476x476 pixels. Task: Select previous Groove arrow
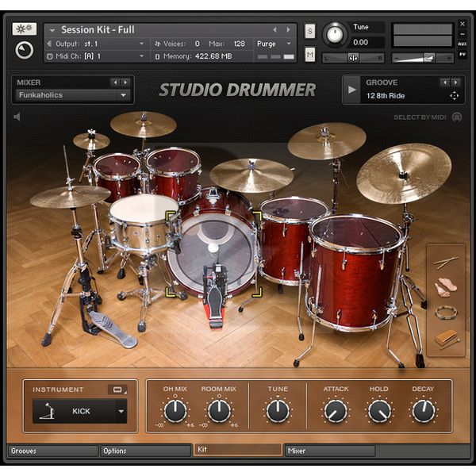coord(445,83)
